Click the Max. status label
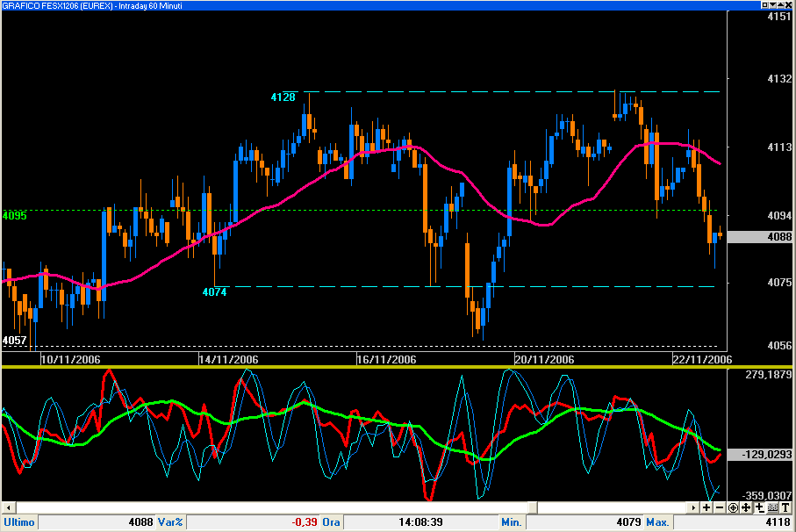 click(657, 522)
